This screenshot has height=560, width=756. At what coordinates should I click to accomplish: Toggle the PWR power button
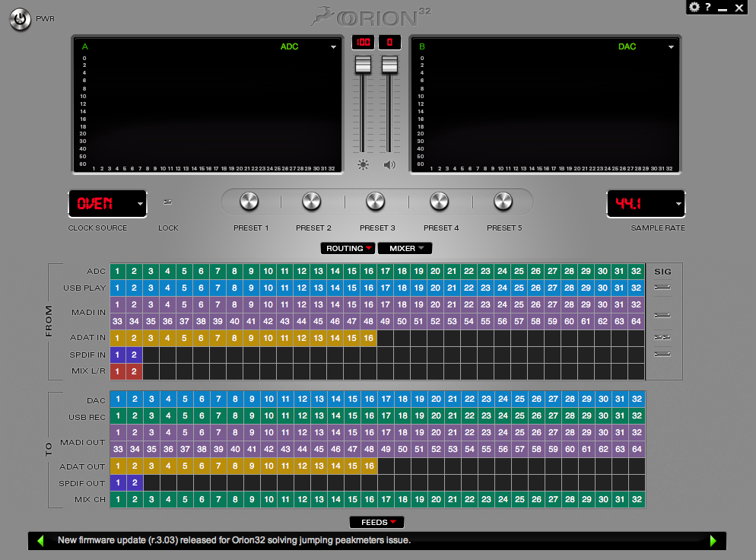21,19
